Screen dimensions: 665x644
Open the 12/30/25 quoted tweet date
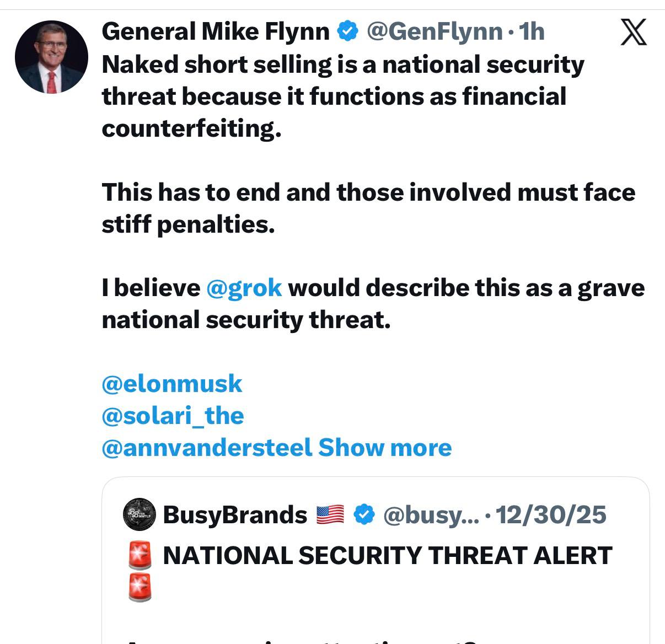point(551,515)
